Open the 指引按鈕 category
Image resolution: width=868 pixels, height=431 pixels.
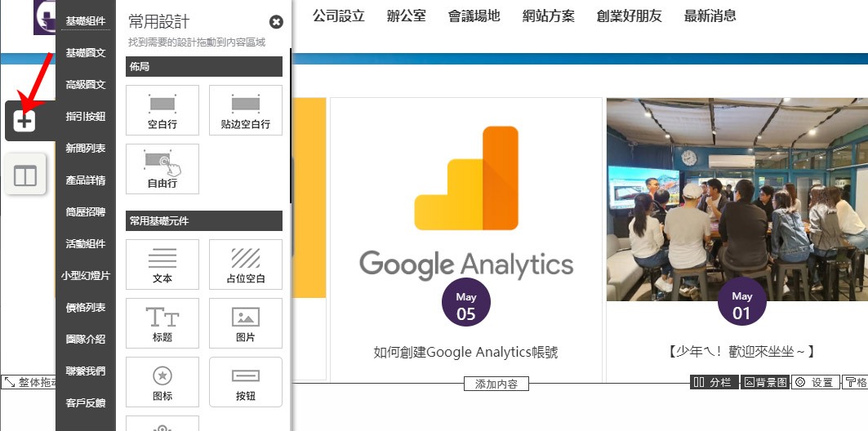coord(85,117)
